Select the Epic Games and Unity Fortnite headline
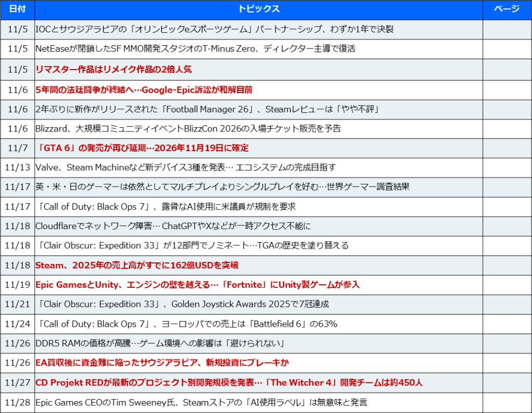Viewport: 532px width, 413px height. (197, 285)
